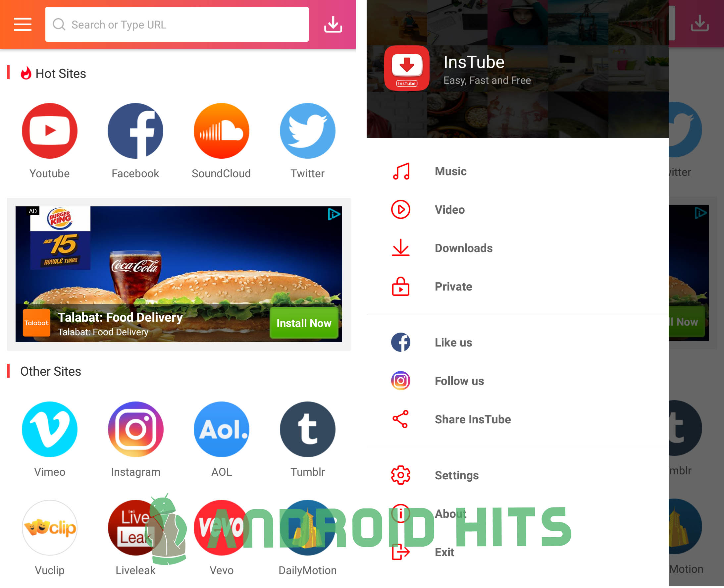Select the Video menu item
The image size is (724, 588).
tap(450, 209)
